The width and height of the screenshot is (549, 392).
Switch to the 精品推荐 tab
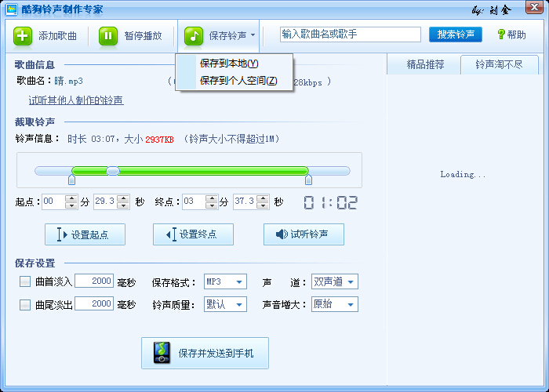tap(425, 65)
